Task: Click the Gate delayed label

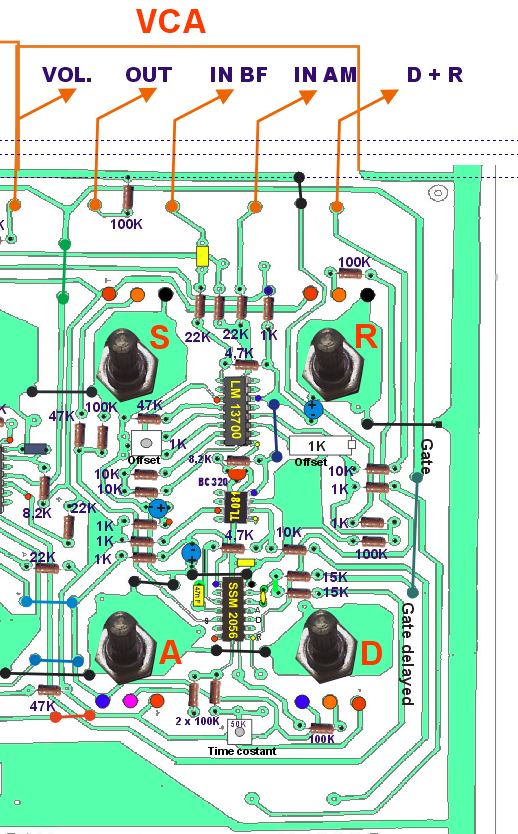Action: point(407,654)
